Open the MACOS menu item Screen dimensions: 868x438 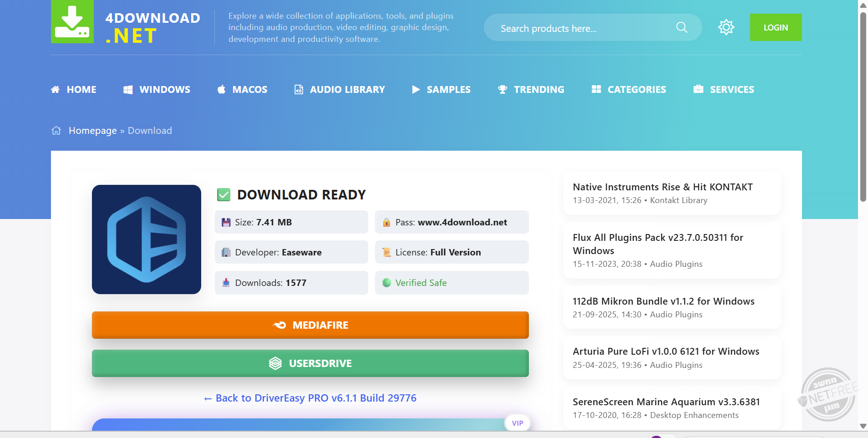coord(250,90)
